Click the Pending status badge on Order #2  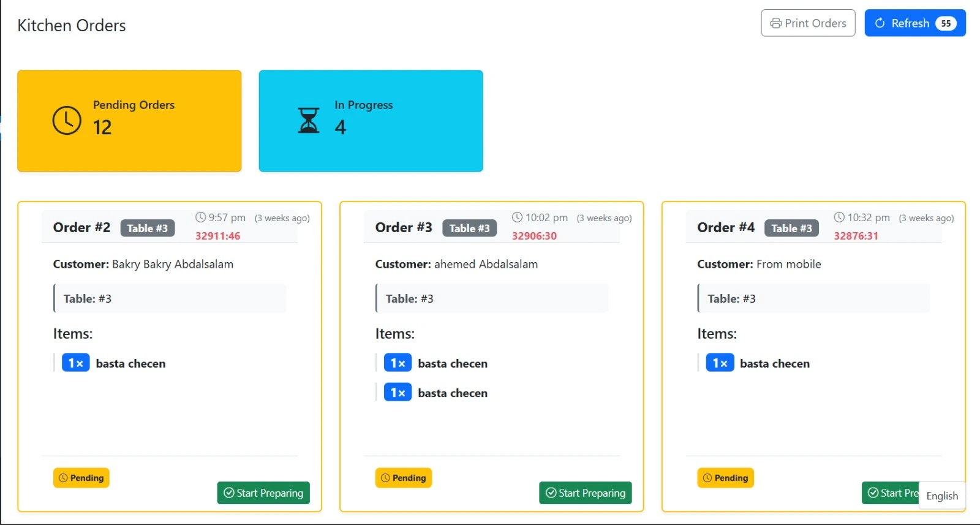tap(81, 478)
